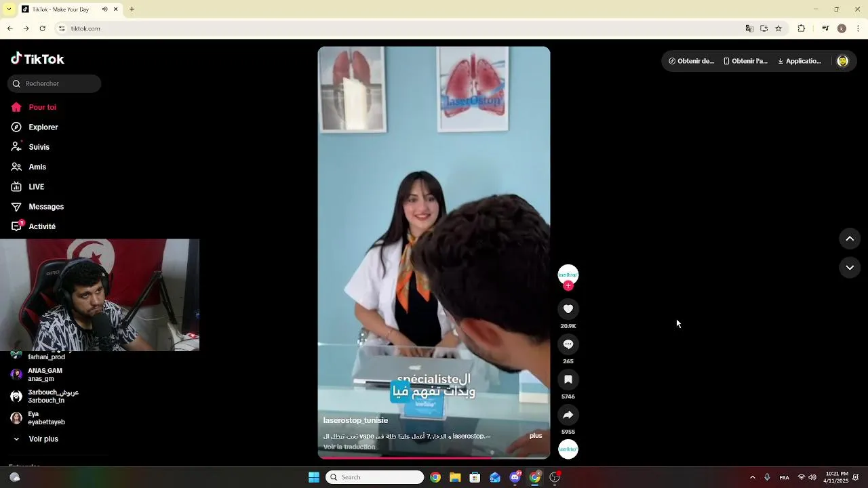
Task: Mute the tab with the audio icon
Action: coord(104,9)
